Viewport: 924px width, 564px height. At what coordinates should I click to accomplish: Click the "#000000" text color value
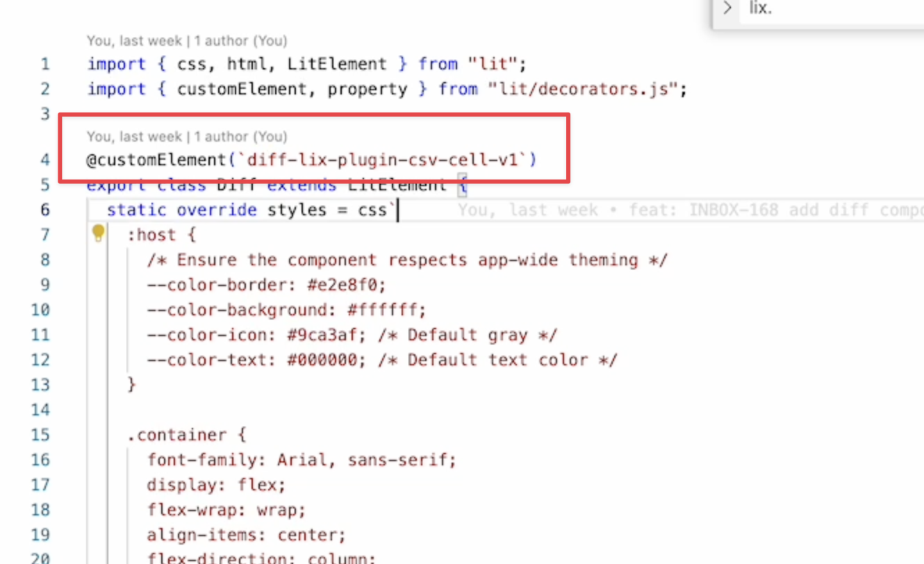point(322,360)
